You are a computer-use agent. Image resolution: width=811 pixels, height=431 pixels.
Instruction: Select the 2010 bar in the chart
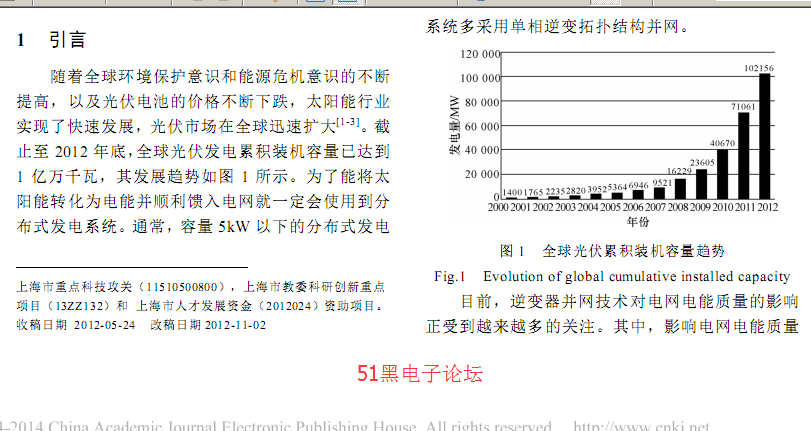[723, 174]
